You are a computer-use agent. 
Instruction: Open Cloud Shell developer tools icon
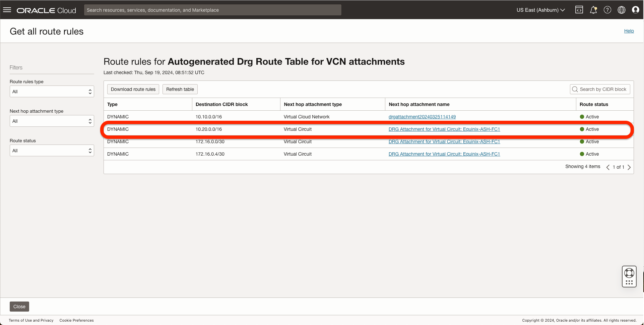[x=579, y=10]
